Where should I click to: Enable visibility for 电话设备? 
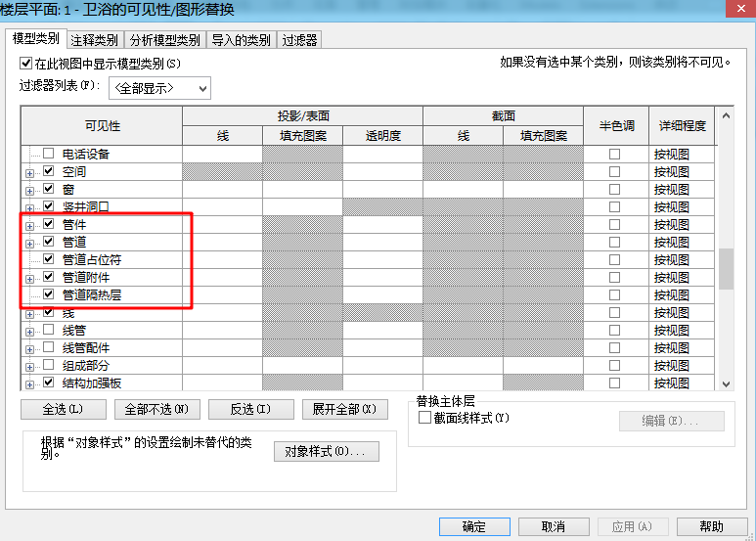(x=48, y=154)
